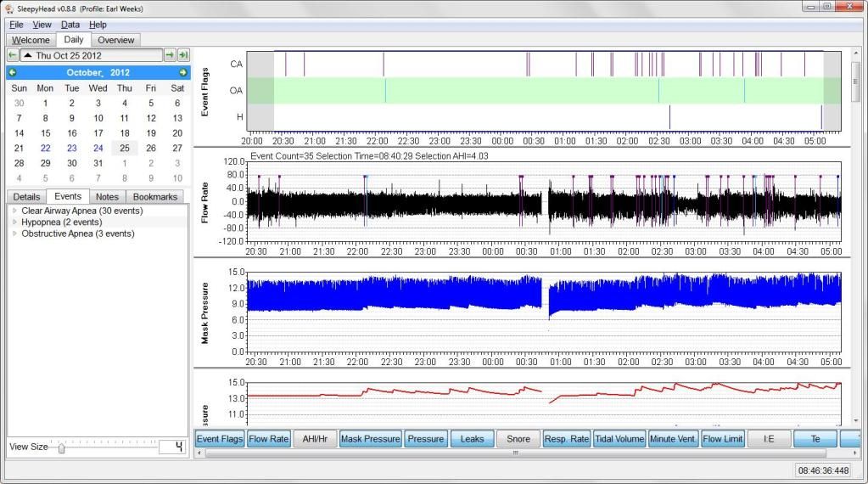Go to previous day arrow button
The image size is (868, 484).
click(x=12, y=55)
